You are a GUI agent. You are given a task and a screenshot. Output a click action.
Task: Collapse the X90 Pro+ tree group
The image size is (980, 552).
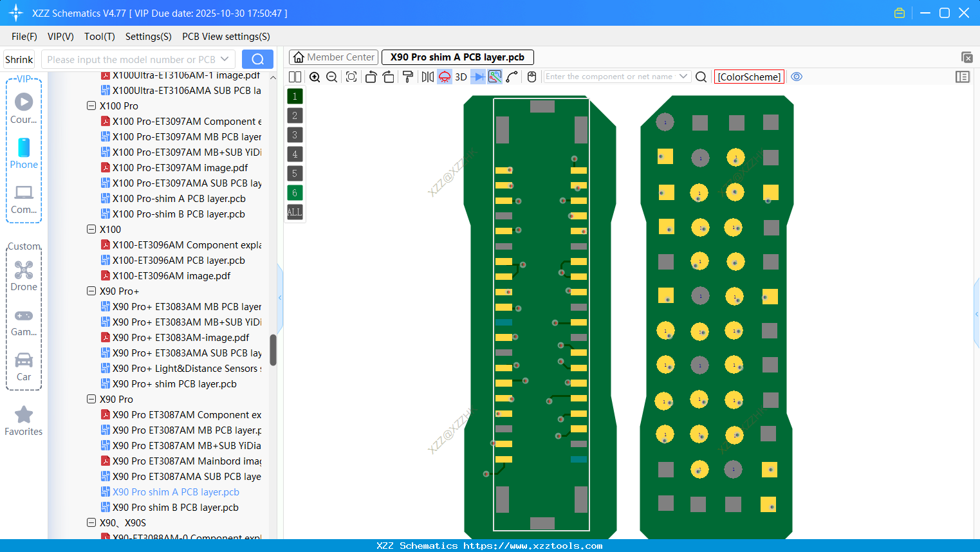click(x=91, y=291)
